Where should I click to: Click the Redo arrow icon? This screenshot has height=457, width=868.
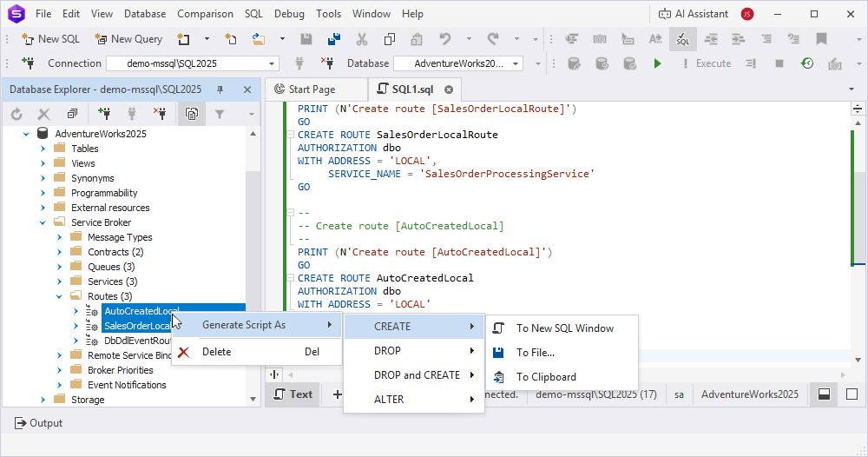[x=493, y=39]
